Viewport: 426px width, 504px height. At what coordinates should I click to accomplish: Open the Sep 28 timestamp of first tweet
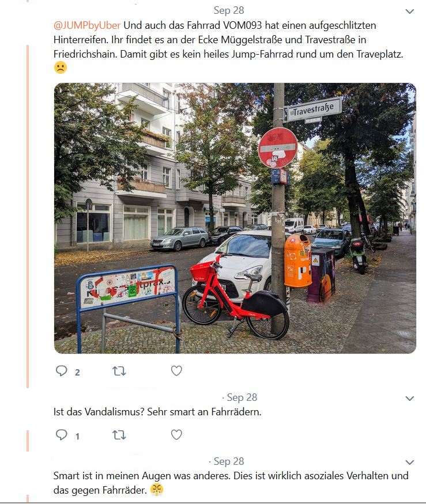click(x=229, y=10)
